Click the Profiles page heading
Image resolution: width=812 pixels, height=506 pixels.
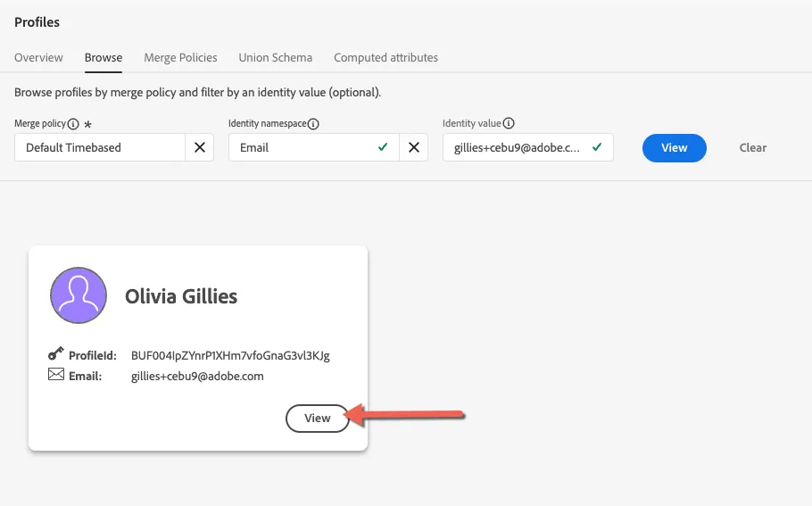[x=37, y=22]
